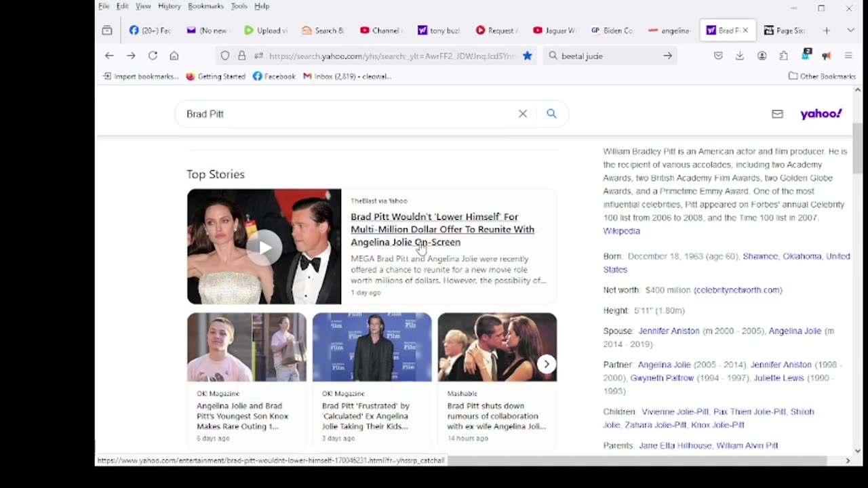Show site security padlock info
Screen dimensions: 868x488
[x=241, y=56]
